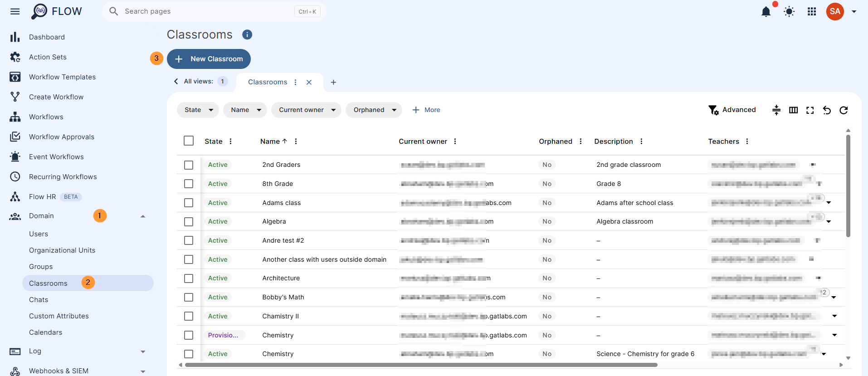
Task: Open Event Workflows
Action: click(x=56, y=157)
